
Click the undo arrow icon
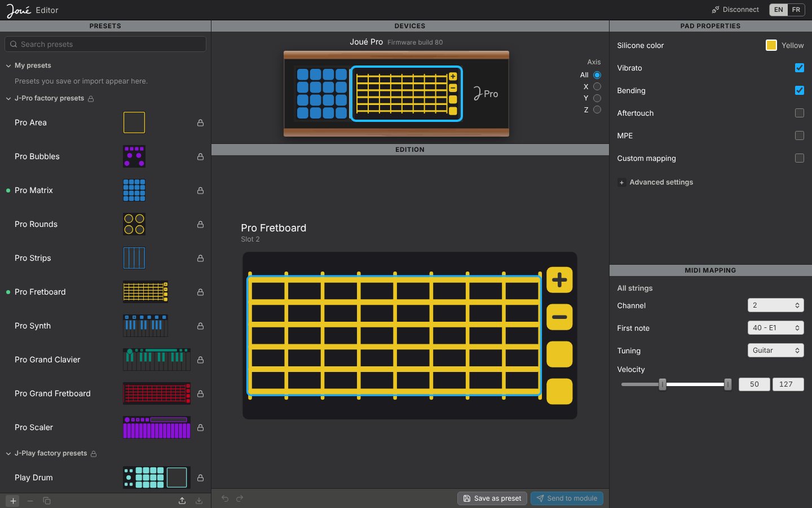click(x=225, y=498)
